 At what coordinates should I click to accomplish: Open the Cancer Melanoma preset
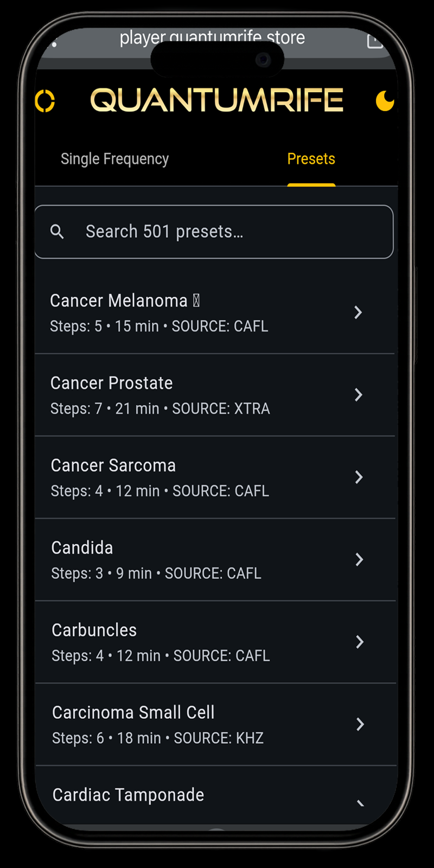118,301
